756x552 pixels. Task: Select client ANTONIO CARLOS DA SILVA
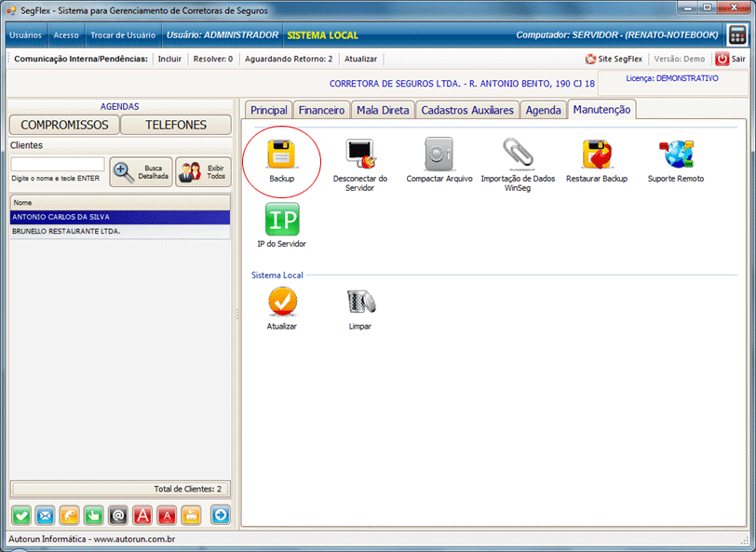pos(120,217)
